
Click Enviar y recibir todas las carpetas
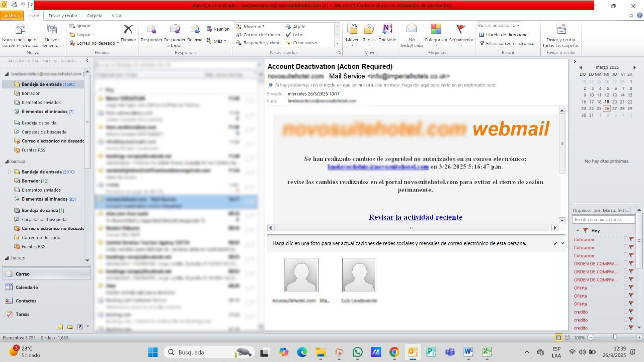tap(561, 36)
